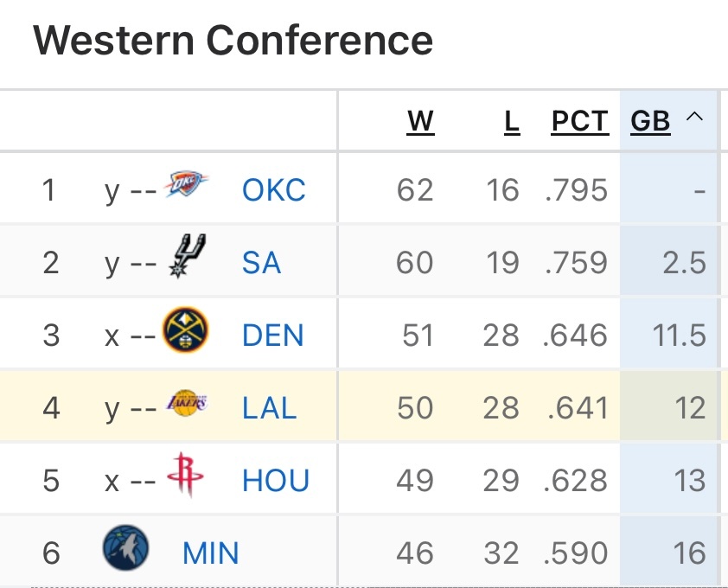Viewport: 728px width, 588px height.
Task: Click the Houston Rockets logo
Action: click(x=184, y=475)
